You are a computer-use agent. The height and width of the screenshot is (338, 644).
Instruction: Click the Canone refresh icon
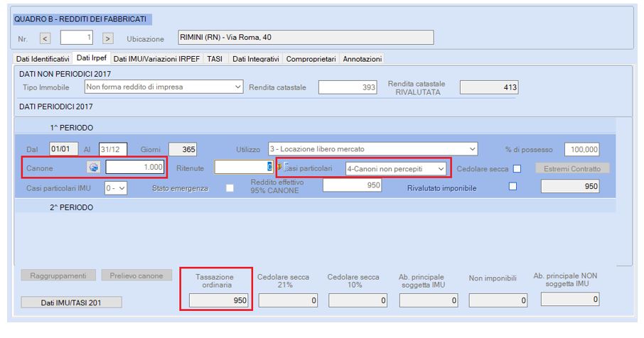tap(94, 168)
